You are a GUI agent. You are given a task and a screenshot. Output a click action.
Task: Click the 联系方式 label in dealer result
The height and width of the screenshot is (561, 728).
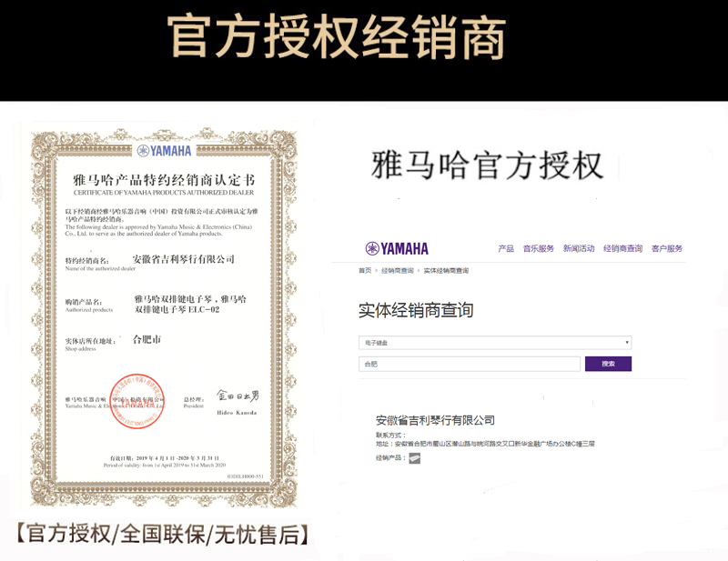tap(390, 436)
